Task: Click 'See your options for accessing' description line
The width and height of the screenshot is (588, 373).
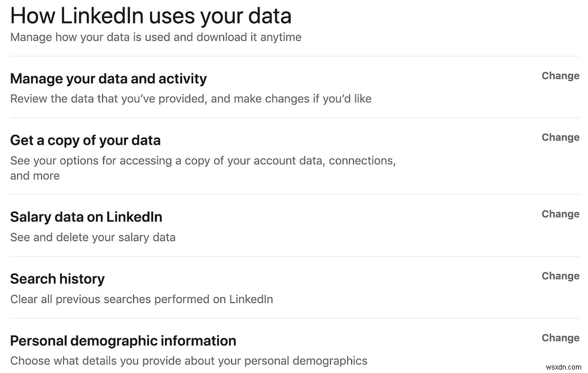Action: pyautogui.click(x=203, y=161)
